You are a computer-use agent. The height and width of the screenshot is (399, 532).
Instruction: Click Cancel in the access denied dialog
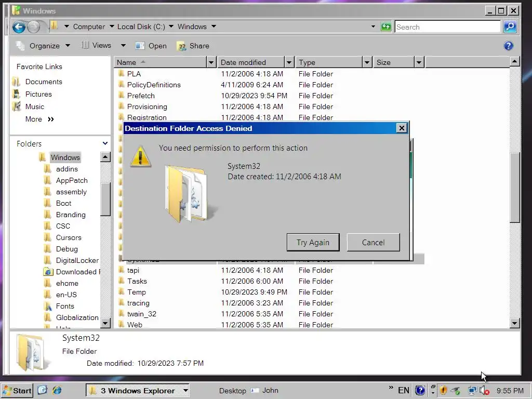[373, 242]
